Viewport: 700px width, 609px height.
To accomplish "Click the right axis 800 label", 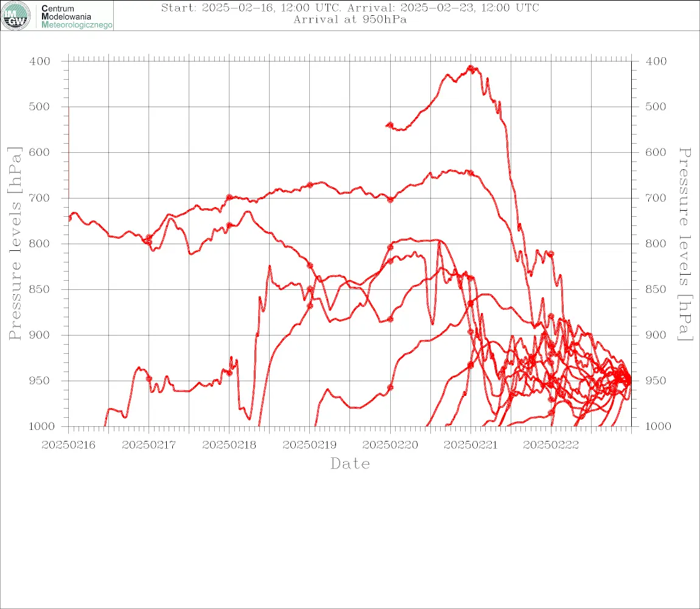I will point(656,244).
